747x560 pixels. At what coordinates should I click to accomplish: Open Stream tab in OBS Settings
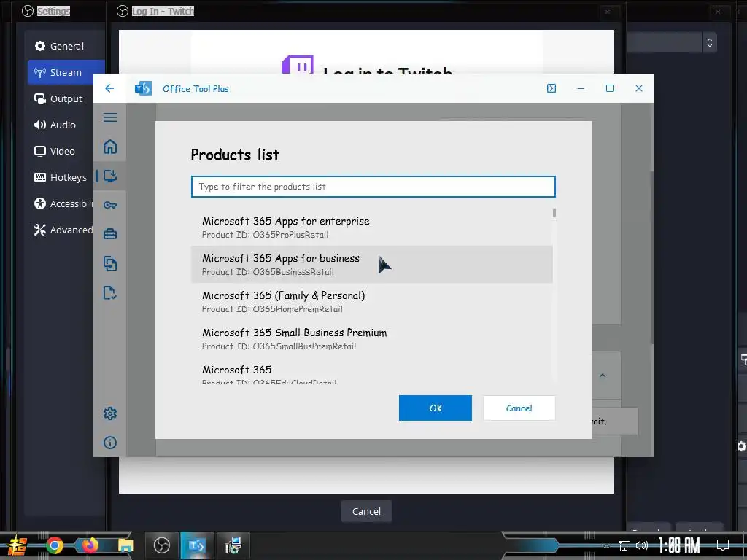pyautogui.click(x=66, y=72)
